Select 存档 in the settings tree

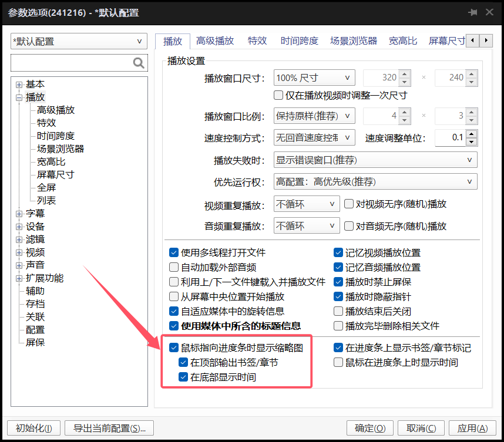[x=35, y=304]
